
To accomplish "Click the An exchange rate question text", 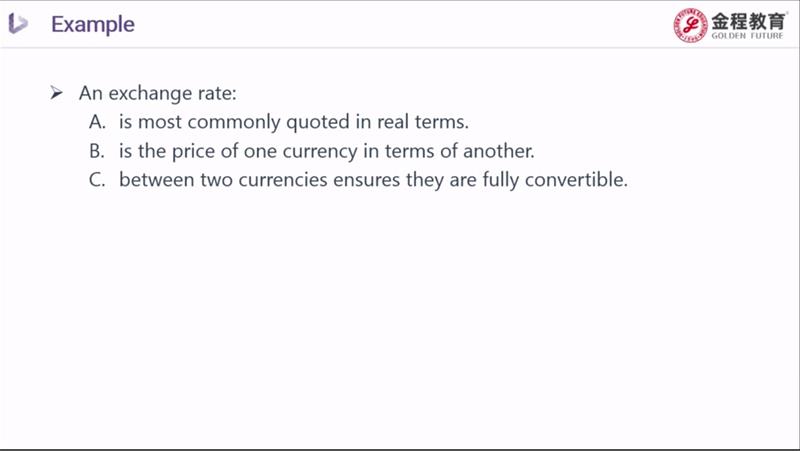I will coord(157,93).
